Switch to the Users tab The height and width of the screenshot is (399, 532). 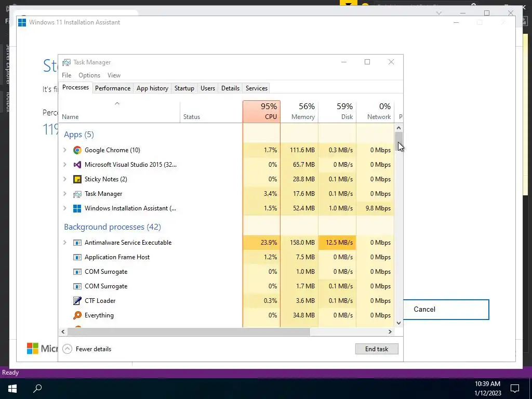click(x=208, y=88)
